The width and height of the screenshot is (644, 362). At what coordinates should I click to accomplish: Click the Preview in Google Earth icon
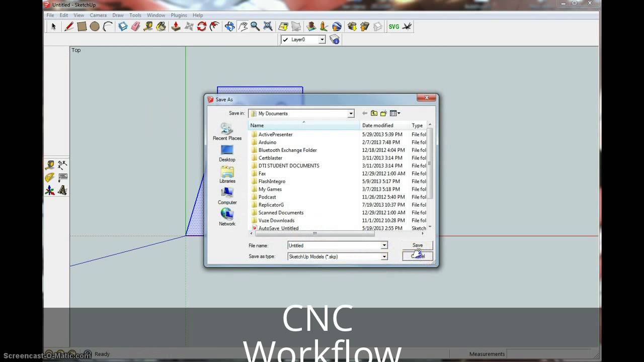click(x=337, y=27)
